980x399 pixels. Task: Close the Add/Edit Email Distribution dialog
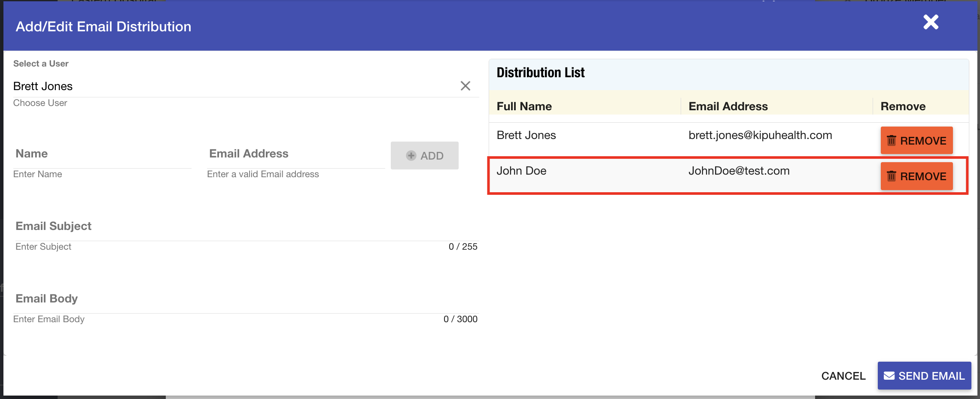pyautogui.click(x=931, y=22)
